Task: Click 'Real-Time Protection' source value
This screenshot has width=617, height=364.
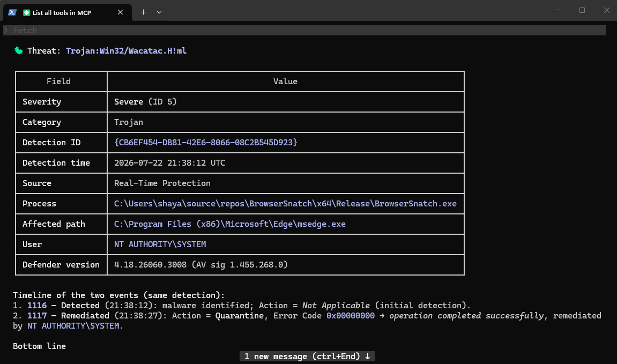Action: point(162,183)
